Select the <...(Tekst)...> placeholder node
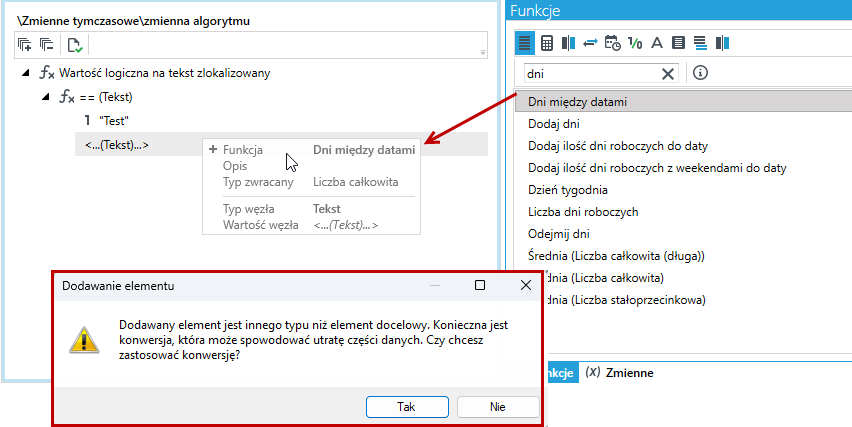The image size is (852, 427). [x=117, y=145]
